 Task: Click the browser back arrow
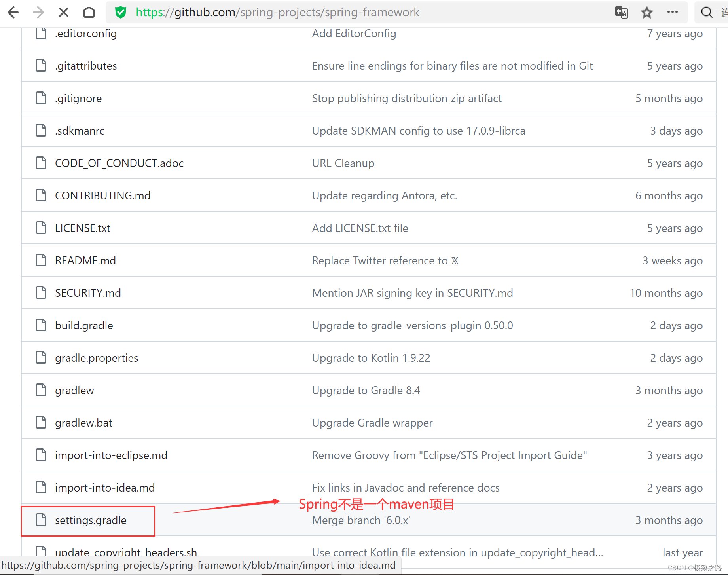click(13, 12)
